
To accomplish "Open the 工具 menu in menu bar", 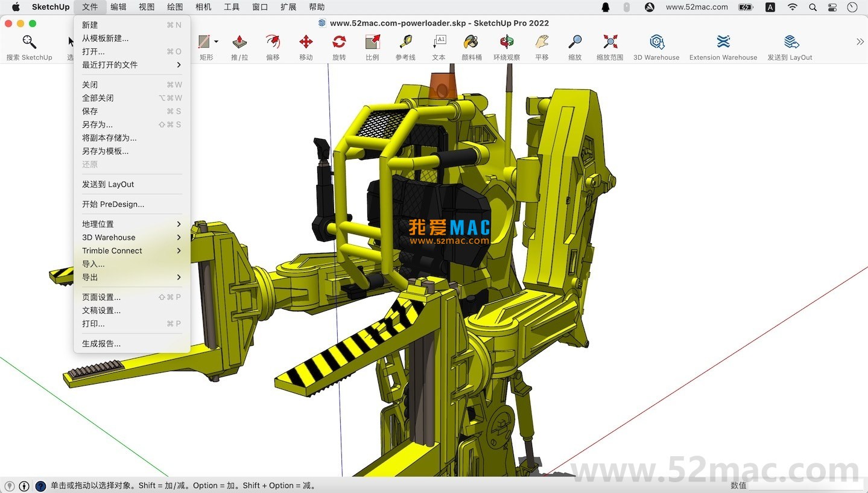I will point(232,7).
